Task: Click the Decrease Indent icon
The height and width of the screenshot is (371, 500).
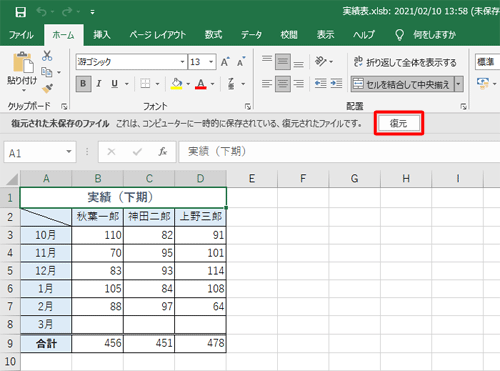Action: pyautogui.click(x=320, y=83)
